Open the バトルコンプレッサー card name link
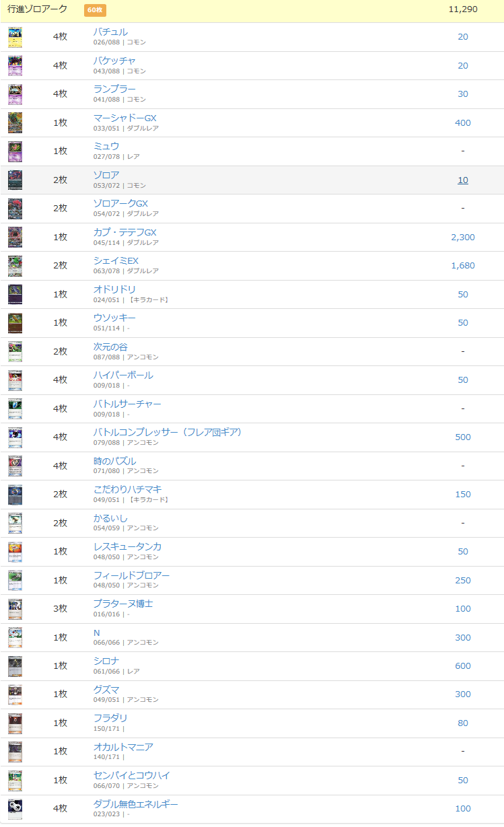The image size is (504, 827). 167,432
